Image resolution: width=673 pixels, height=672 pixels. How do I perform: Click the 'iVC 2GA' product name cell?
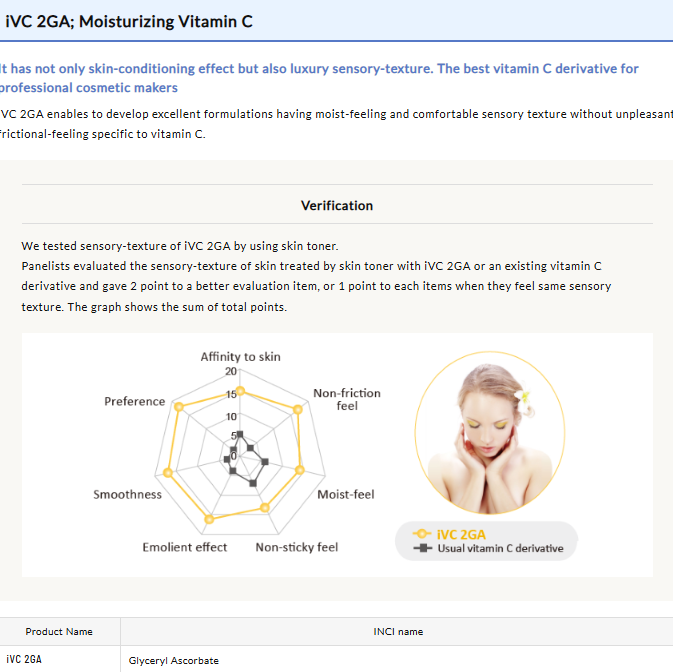click(x=24, y=660)
